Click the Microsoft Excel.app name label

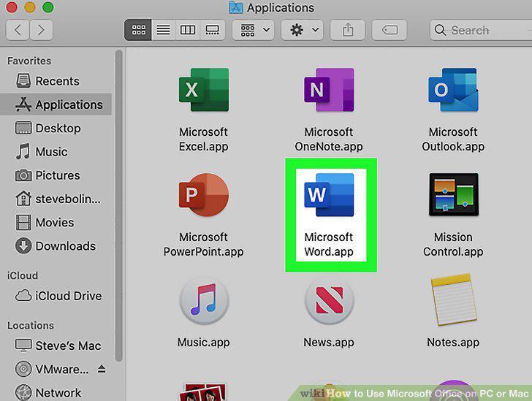tap(204, 139)
